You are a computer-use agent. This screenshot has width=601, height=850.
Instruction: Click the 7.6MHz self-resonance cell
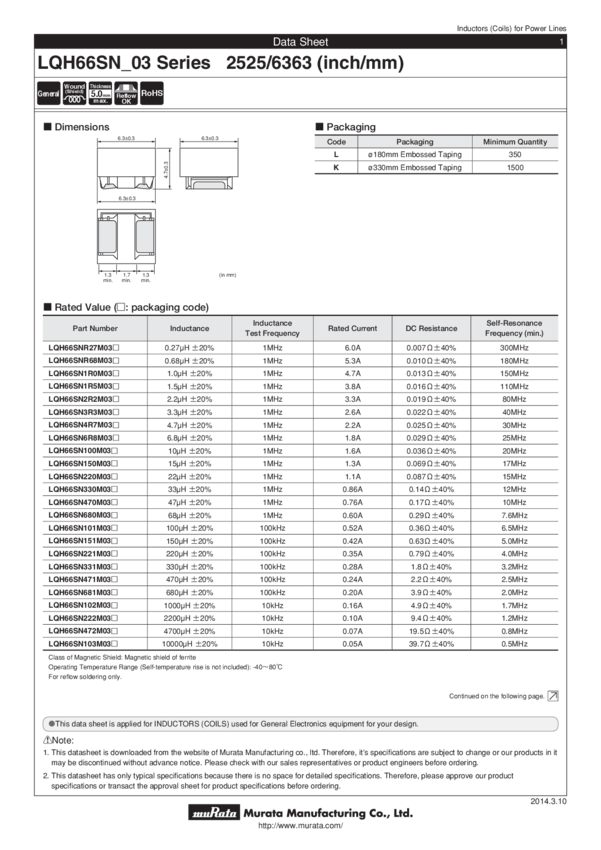tap(514, 516)
